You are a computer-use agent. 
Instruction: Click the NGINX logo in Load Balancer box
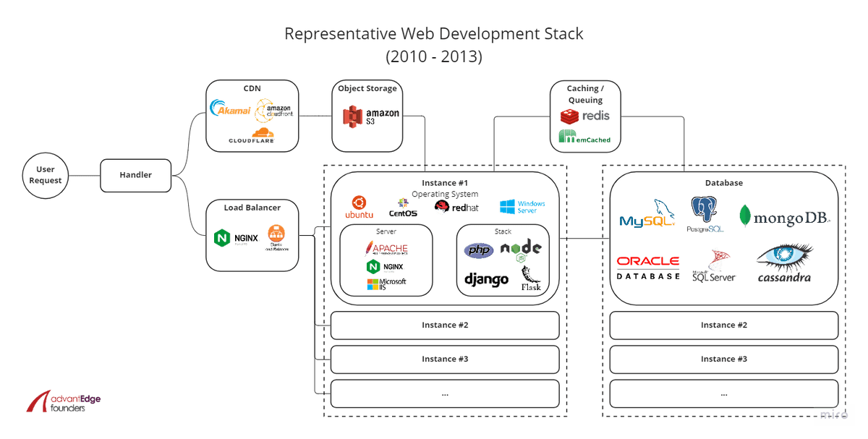point(236,237)
